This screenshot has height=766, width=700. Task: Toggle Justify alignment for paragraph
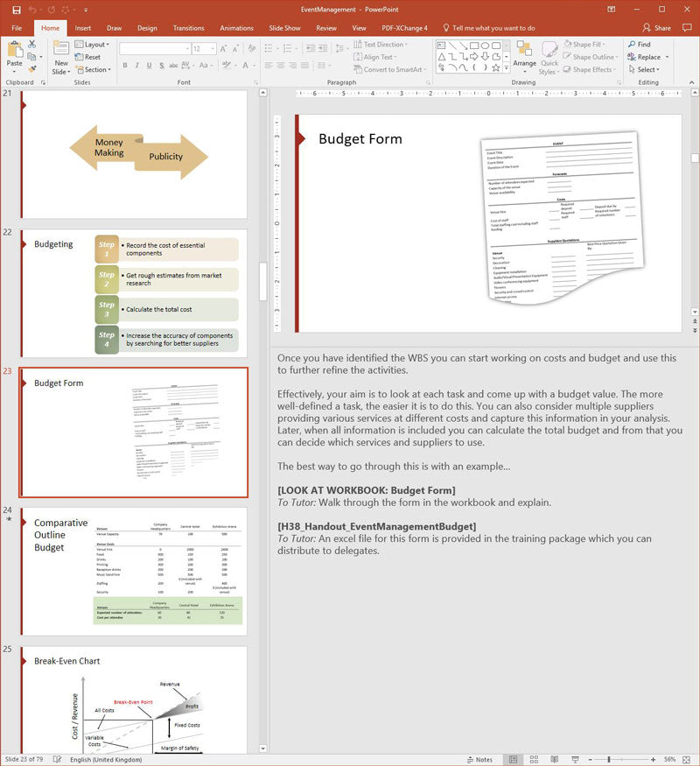pos(305,65)
